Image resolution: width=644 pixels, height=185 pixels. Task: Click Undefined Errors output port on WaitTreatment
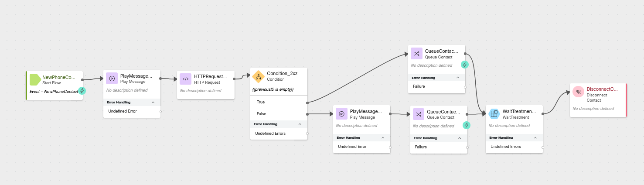coord(542,147)
